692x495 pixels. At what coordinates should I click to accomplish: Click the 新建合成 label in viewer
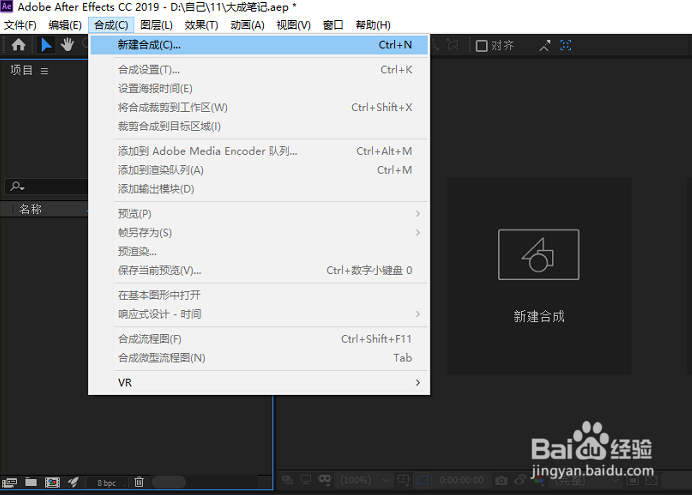[x=539, y=316]
